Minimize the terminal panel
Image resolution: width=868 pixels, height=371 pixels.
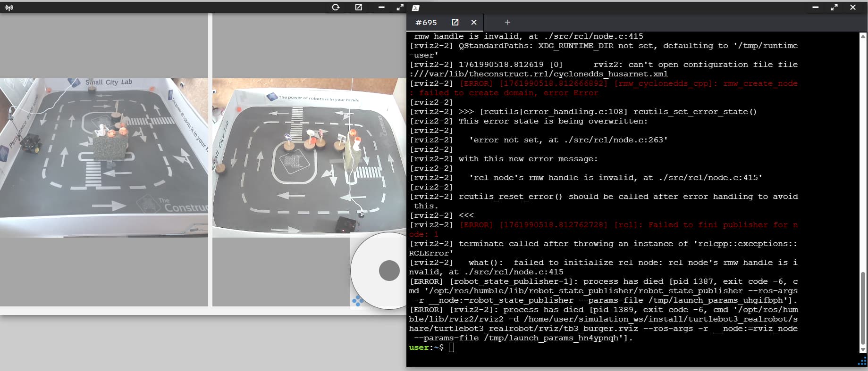[815, 7]
